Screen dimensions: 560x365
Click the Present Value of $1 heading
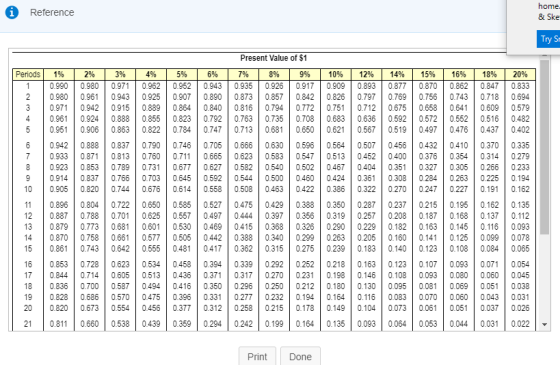[274, 58]
